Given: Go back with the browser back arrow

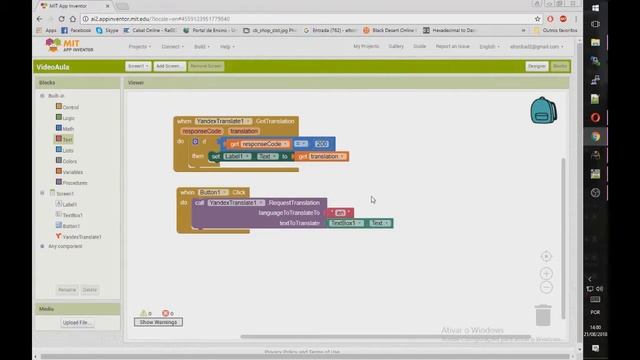Looking at the screenshot, I should (40, 19).
